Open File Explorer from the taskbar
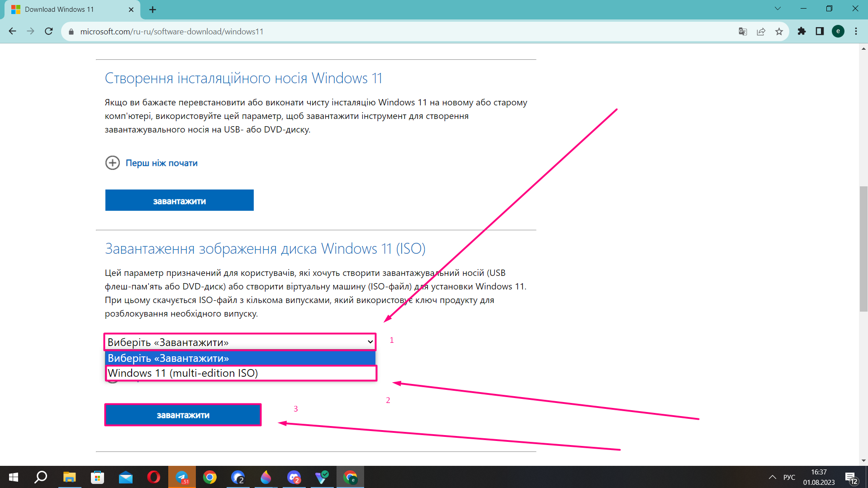Screen dimensions: 868x488 click(69, 477)
